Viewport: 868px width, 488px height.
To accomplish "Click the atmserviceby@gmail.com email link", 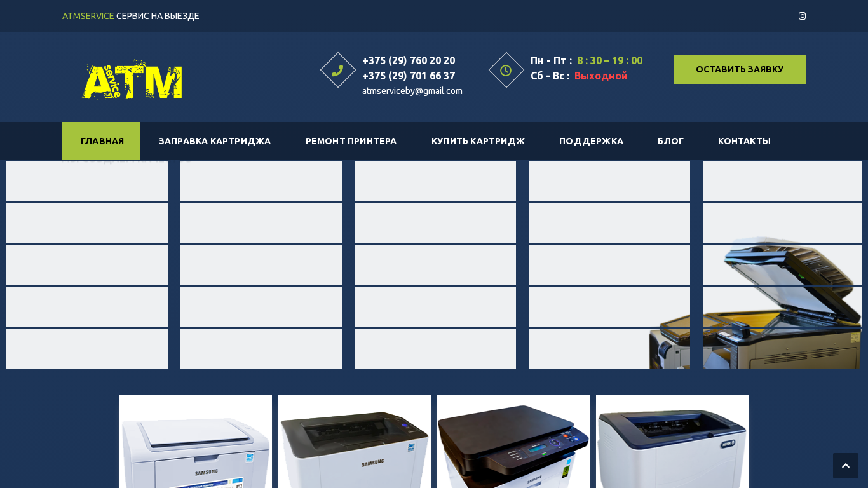I will pos(412,91).
